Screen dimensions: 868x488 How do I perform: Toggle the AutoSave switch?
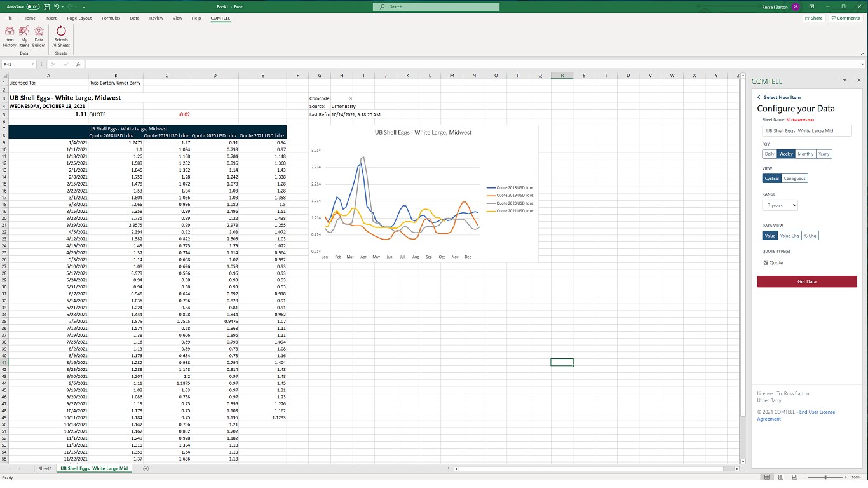(33, 6)
